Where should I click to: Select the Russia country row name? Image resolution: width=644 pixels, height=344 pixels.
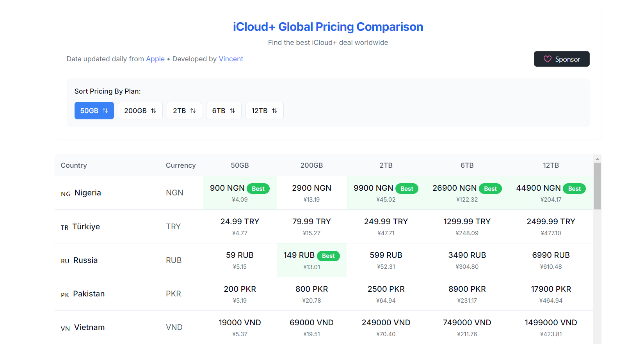tap(85, 260)
